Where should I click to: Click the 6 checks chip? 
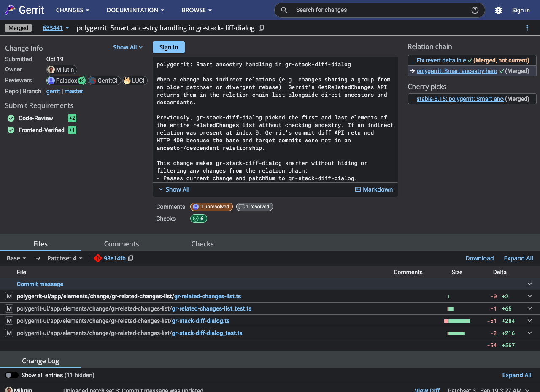[x=199, y=219]
